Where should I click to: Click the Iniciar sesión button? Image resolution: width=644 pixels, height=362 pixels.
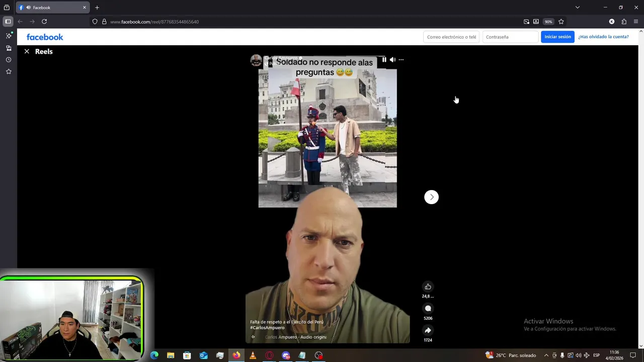[x=557, y=37]
